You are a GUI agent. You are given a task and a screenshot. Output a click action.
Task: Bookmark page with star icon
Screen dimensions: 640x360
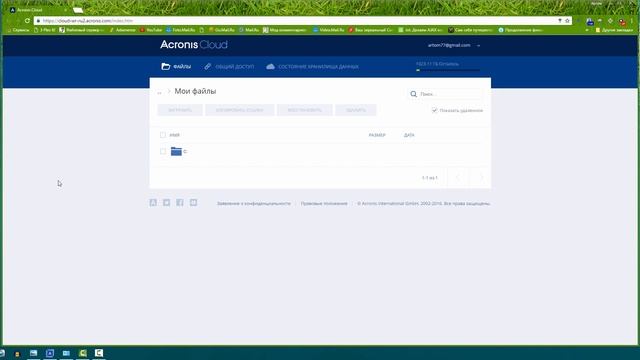[x=567, y=20]
